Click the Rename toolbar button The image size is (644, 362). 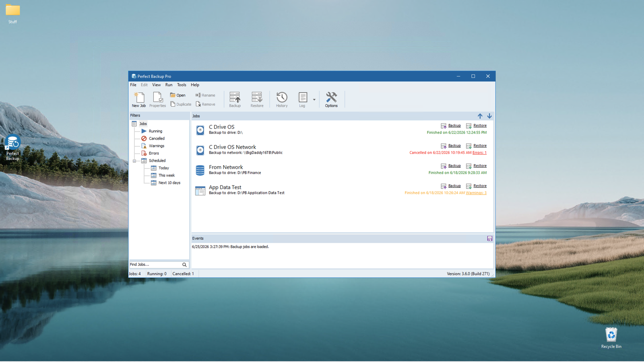[205, 95]
